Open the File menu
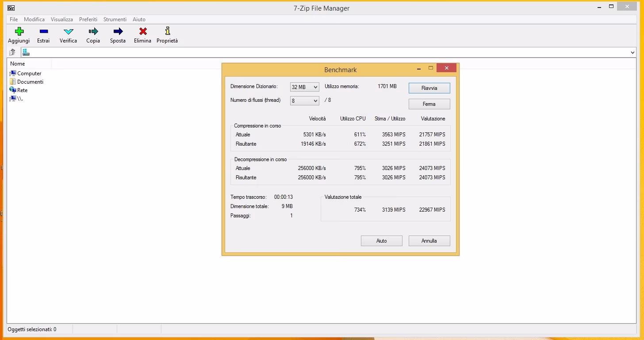Viewport: 644px width, 340px height. [14, 19]
